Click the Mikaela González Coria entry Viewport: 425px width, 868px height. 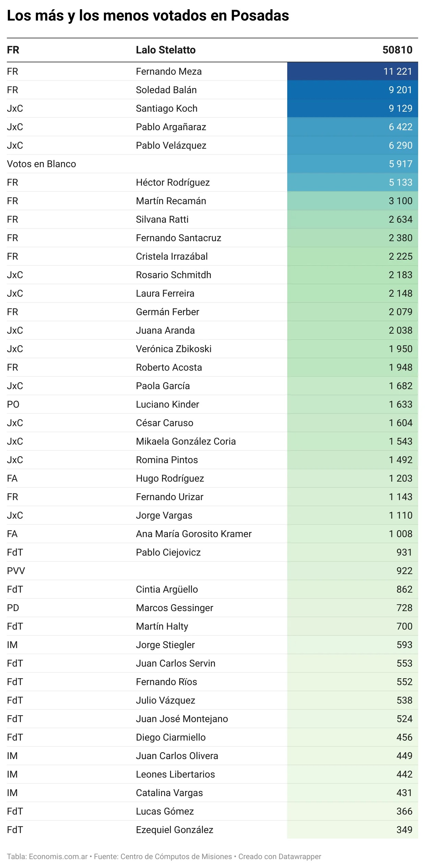[x=186, y=441]
